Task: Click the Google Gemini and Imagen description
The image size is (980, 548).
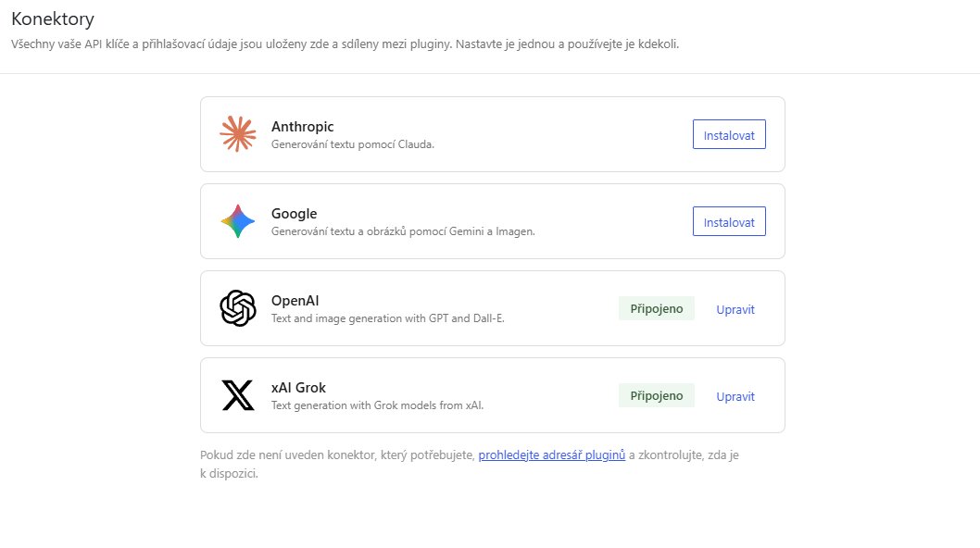Action: pos(403,231)
